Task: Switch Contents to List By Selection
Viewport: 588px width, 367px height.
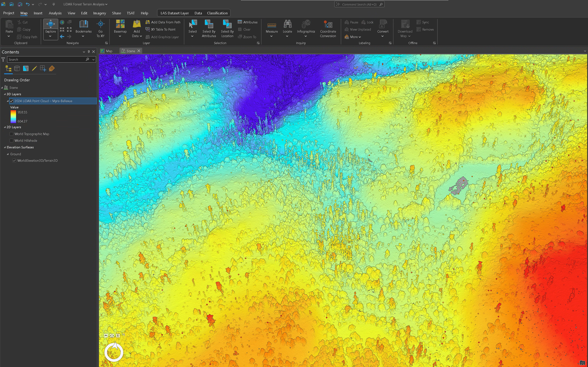Action: tap(26, 69)
